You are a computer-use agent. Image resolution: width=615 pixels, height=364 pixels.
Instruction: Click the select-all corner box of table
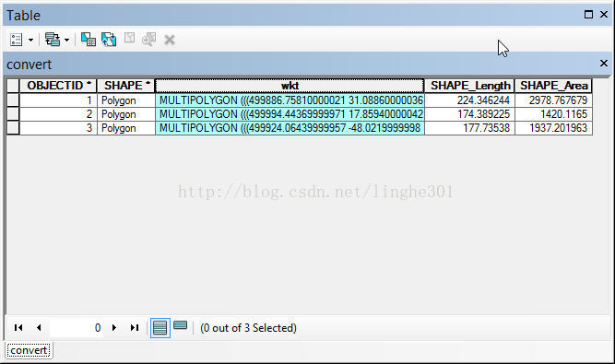[13, 86]
